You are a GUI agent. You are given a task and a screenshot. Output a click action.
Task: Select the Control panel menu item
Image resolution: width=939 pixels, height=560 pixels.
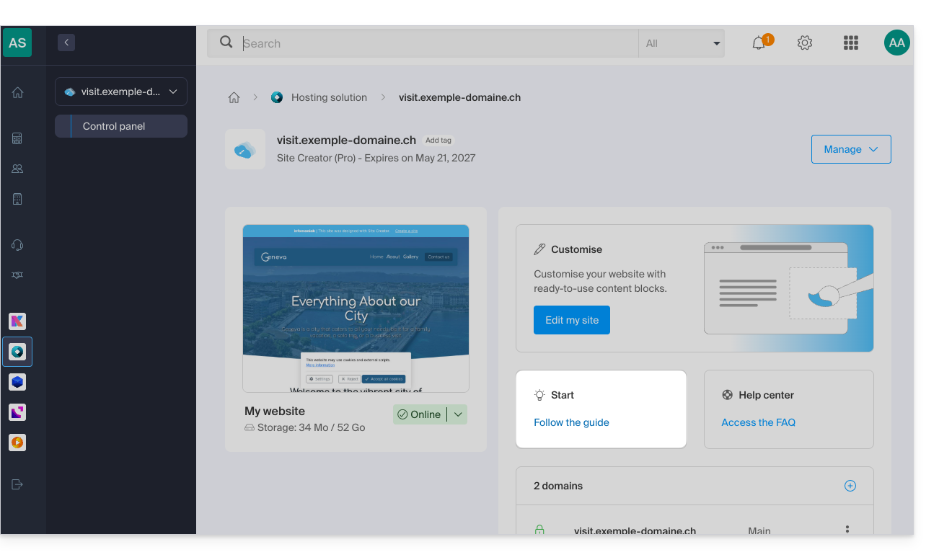pyautogui.click(x=121, y=126)
